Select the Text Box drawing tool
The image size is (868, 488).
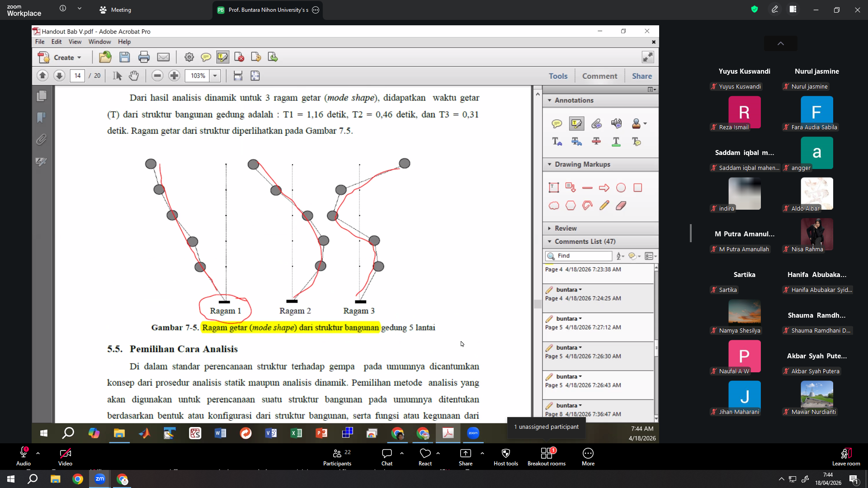[554, 188]
